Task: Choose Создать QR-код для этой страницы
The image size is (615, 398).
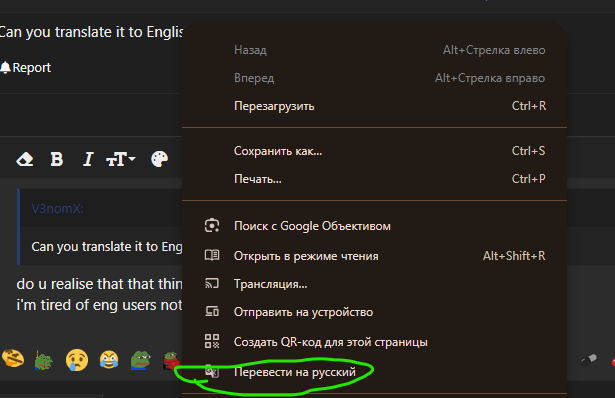Action: [x=375, y=342]
